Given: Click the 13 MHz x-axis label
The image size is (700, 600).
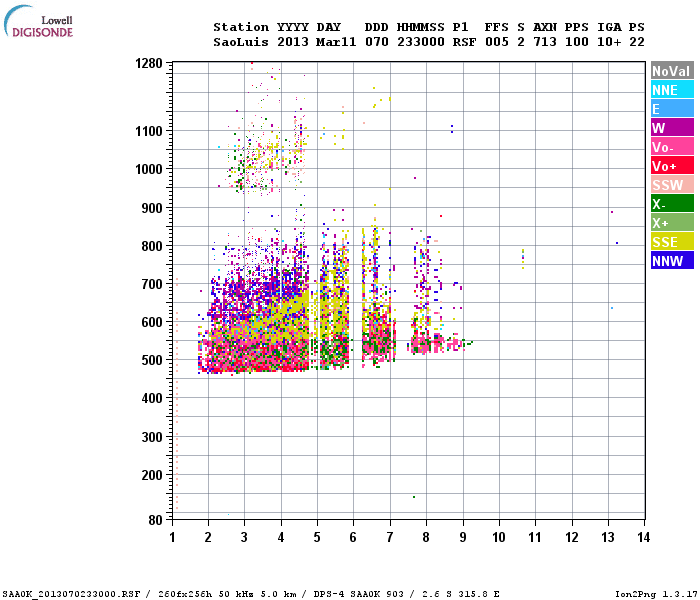Looking at the screenshot, I should [608, 537].
